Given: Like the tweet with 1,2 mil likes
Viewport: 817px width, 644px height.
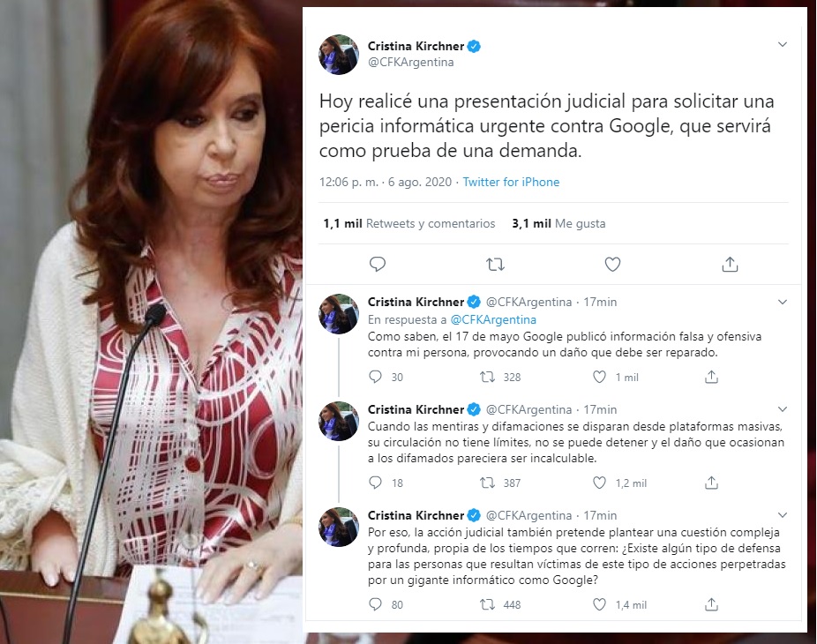Looking at the screenshot, I should tap(599, 483).
